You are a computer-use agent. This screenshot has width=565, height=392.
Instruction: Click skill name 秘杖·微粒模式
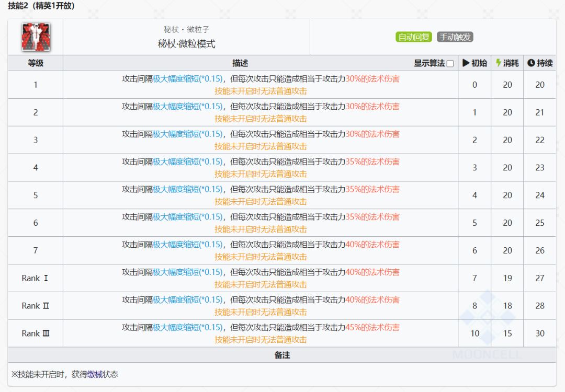pyautogui.click(x=186, y=44)
